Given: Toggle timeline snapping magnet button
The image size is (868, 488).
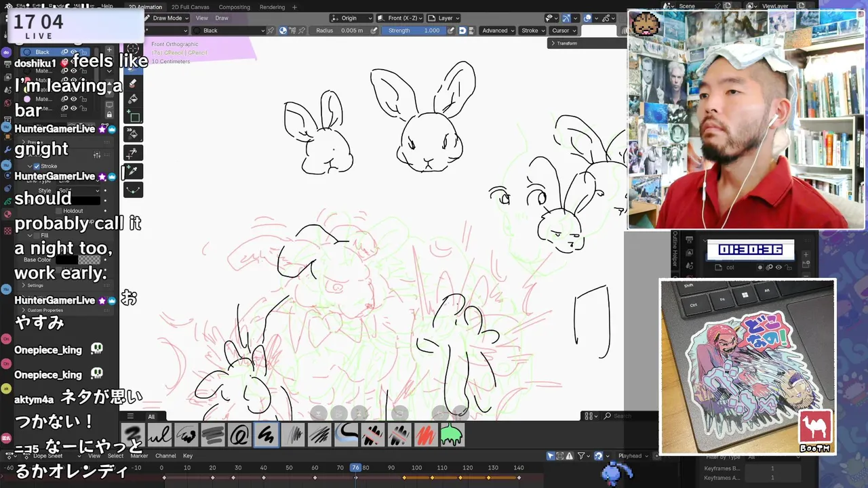Looking at the screenshot, I should pyautogui.click(x=599, y=456).
